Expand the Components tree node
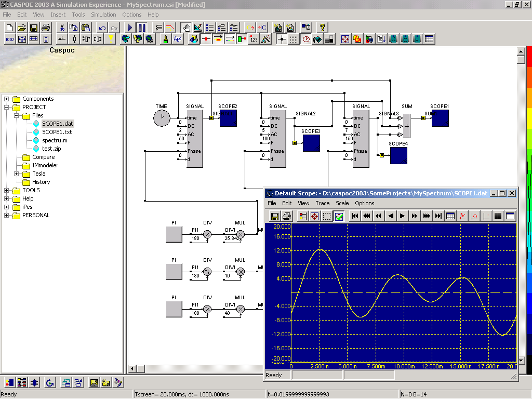This screenshot has height=399, width=532. 6,99
